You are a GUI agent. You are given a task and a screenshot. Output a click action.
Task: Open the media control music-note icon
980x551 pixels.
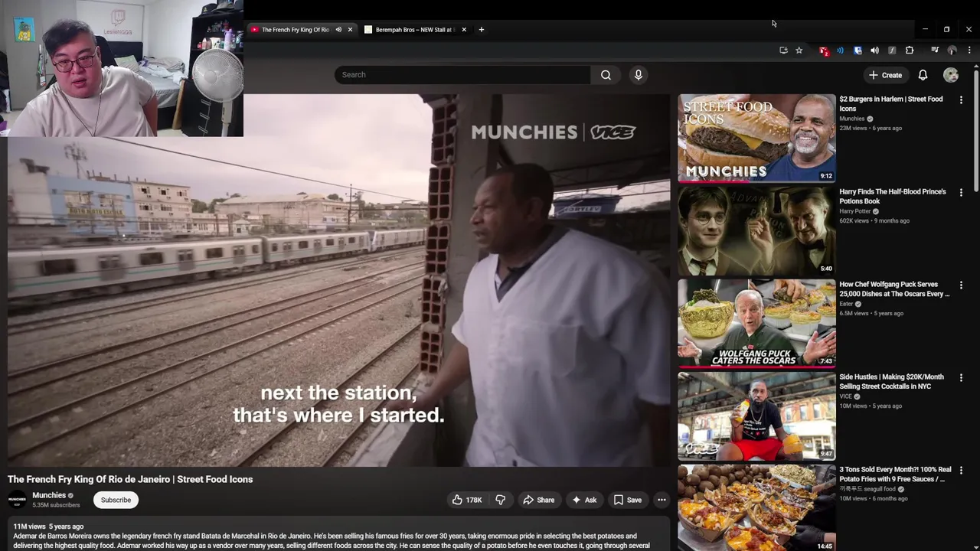(x=935, y=51)
